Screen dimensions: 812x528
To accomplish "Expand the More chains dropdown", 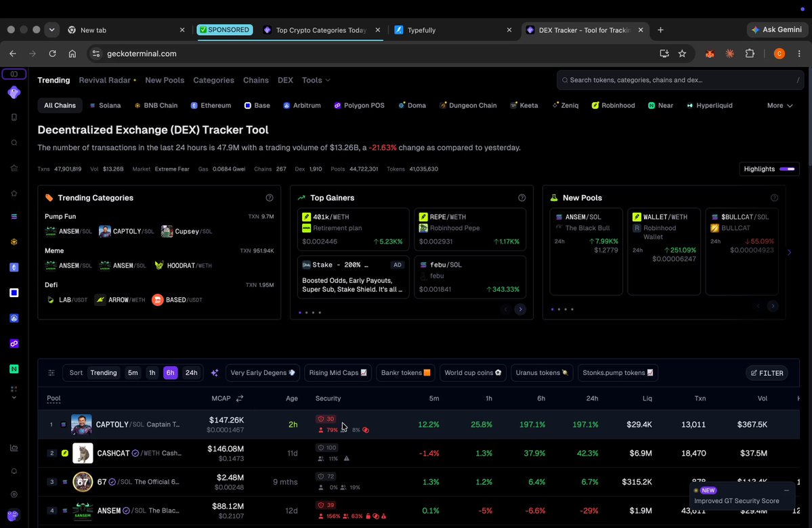I will (x=779, y=105).
